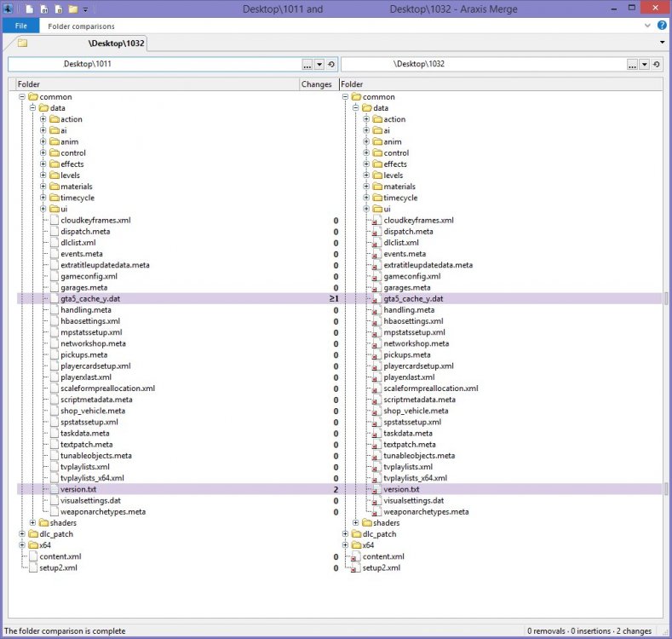Screen dimensions: 672x639
Task: Click the Araxis Merge application icon in title bar
Action: point(9,9)
